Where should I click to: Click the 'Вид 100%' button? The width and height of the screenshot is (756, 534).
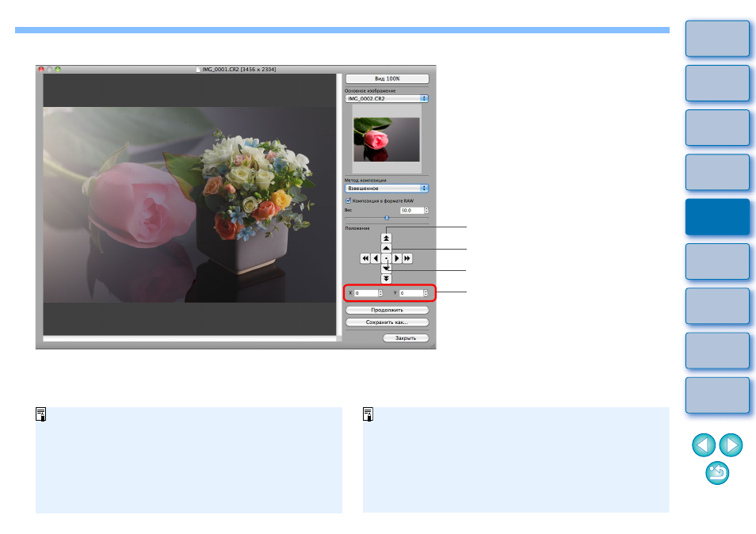388,78
